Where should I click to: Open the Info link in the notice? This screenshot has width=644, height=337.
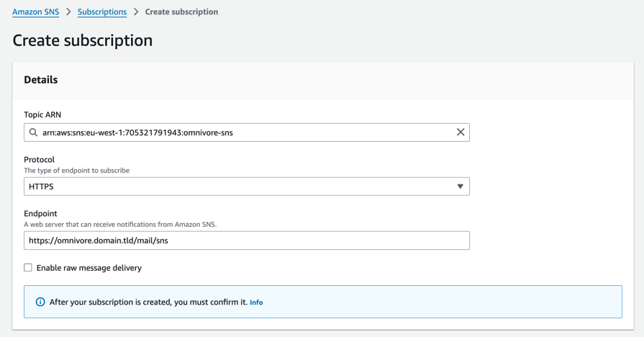[256, 302]
